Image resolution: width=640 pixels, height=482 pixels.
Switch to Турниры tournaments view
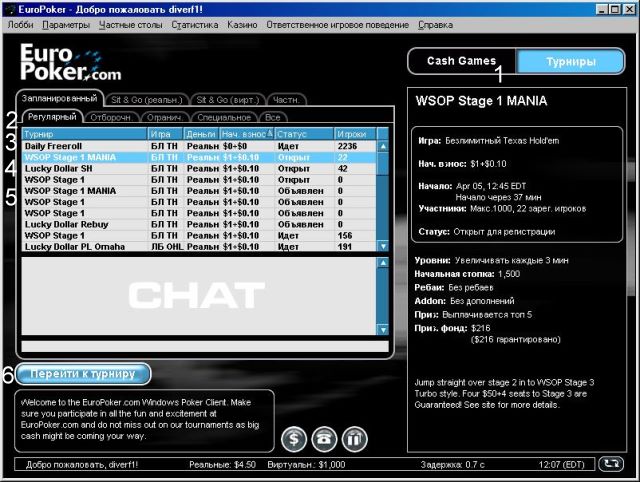pyautogui.click(x=571, y=62)
